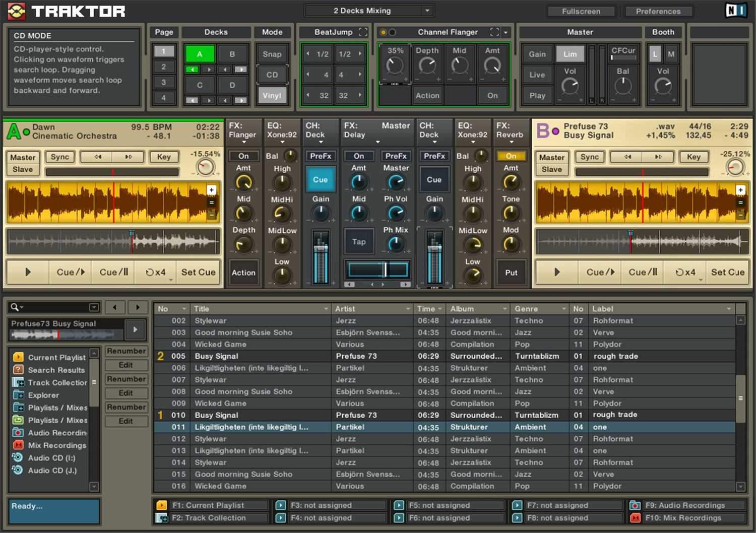
Task: Open the Channel Flanger effect dropdown
Action: tap(506, 32)
